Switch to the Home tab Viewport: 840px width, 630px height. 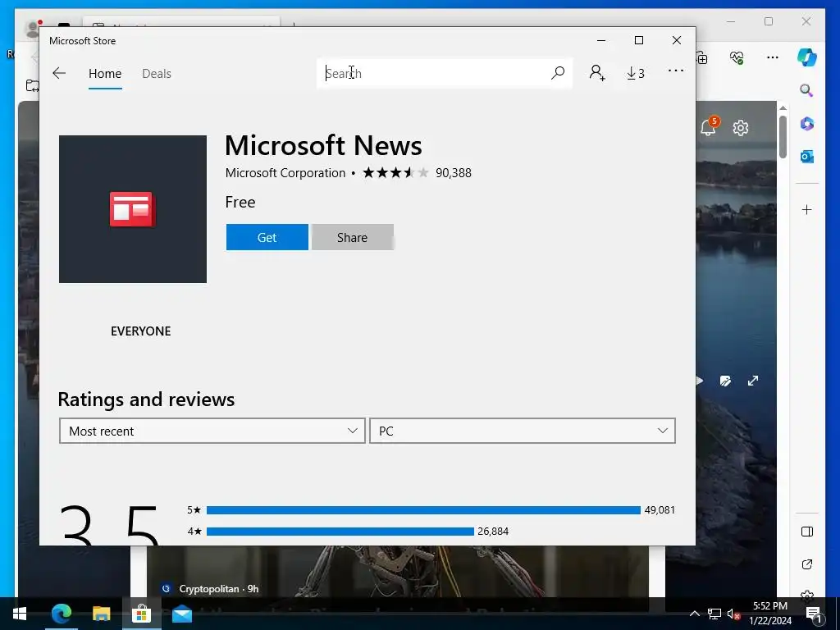point(105,73)
